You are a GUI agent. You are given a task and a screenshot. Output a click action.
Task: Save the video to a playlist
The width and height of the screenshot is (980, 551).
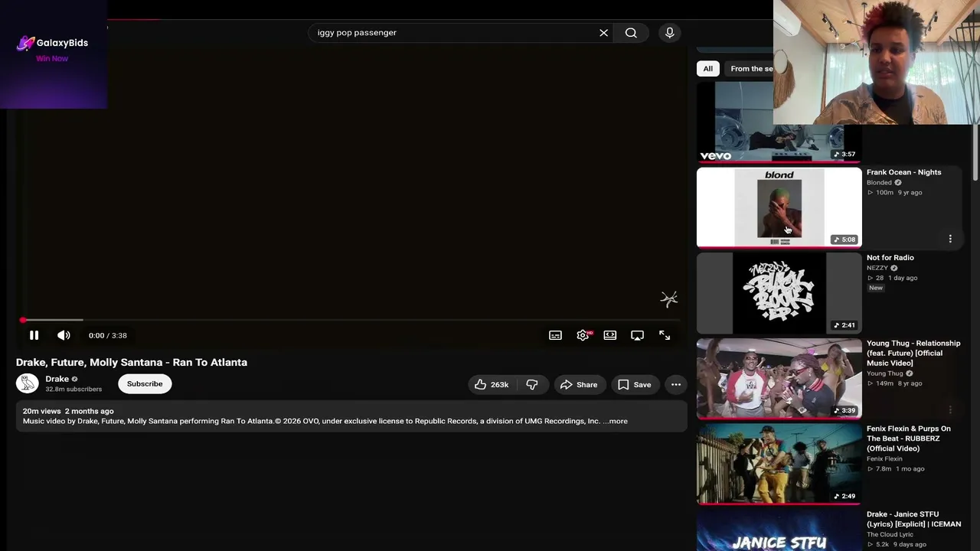click(635, 384)
